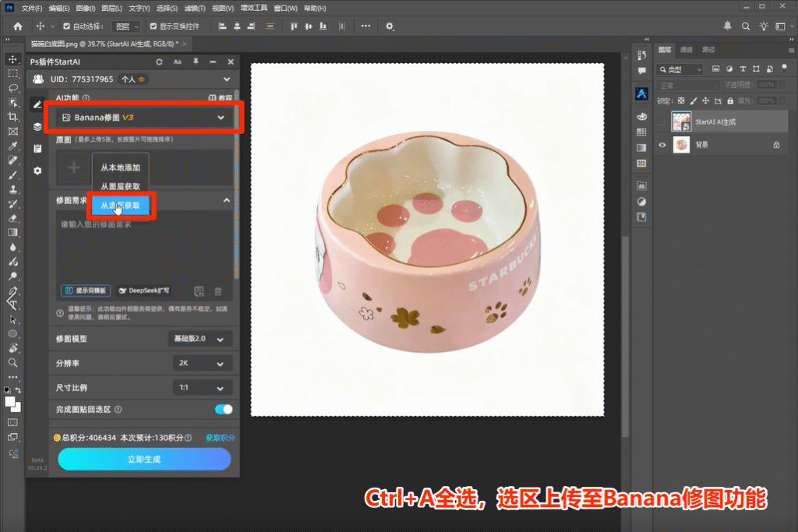Open the 教程 tutorial link
The width and height of the screenshot is (798, 532).
[221, 97]
